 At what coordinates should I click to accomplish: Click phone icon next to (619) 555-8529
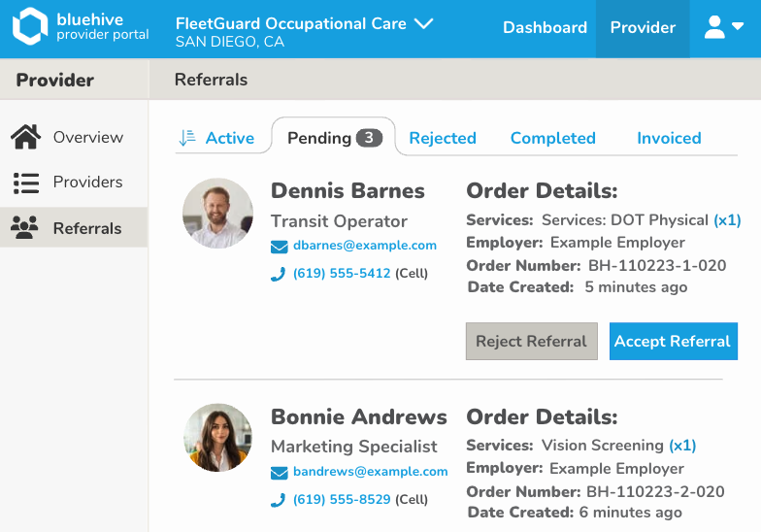pyautogui.click(x=279, y=500)
